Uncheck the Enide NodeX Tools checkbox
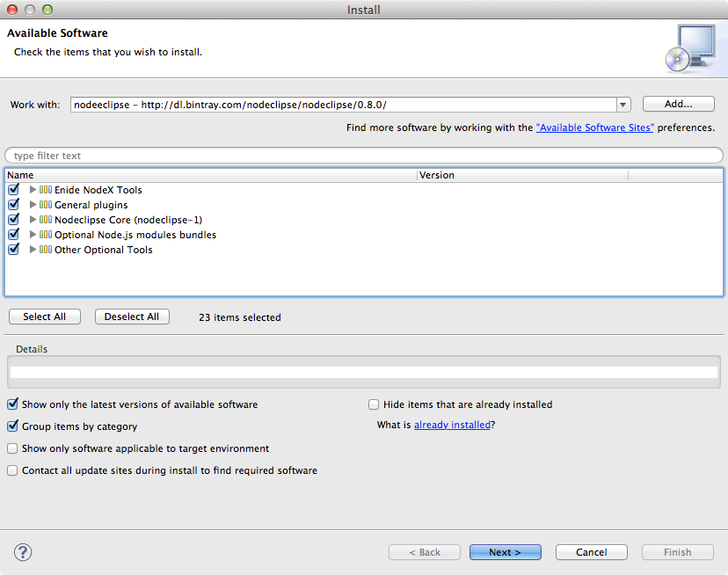 click(13, 189)
